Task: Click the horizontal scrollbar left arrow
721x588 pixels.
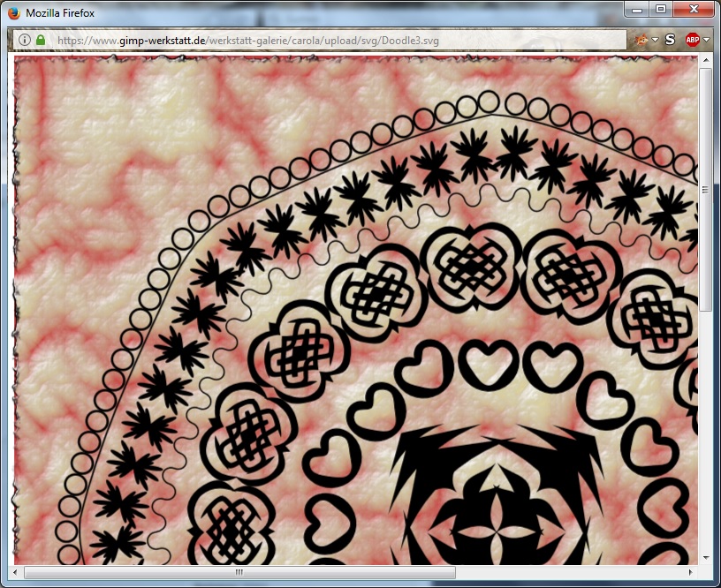Action: (15, 572)
